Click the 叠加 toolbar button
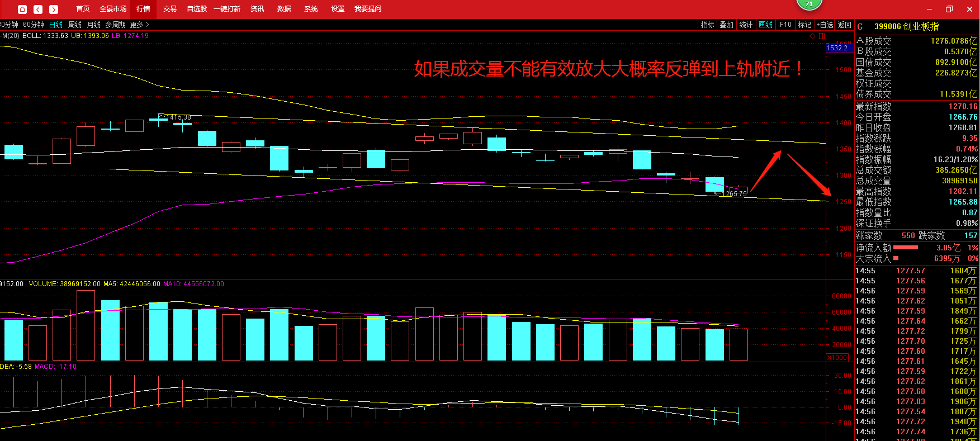Screen dimensions: 980x441 [727, 25]
